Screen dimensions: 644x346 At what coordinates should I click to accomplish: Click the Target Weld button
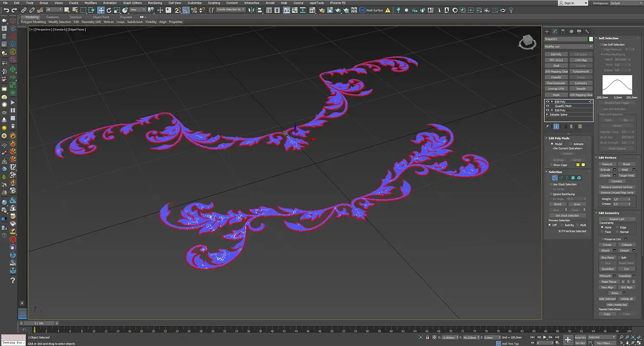click(626, 175)
